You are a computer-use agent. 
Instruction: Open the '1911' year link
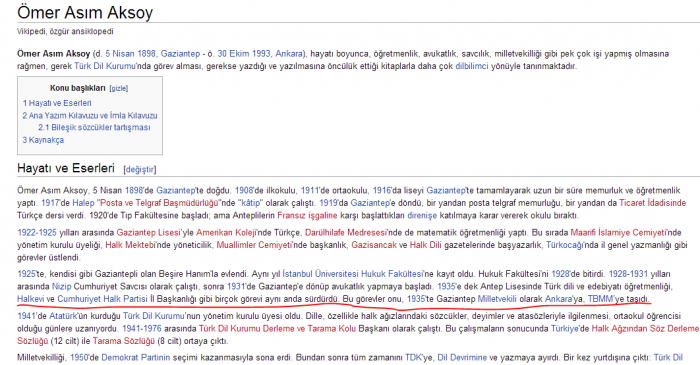click(310, 191)
